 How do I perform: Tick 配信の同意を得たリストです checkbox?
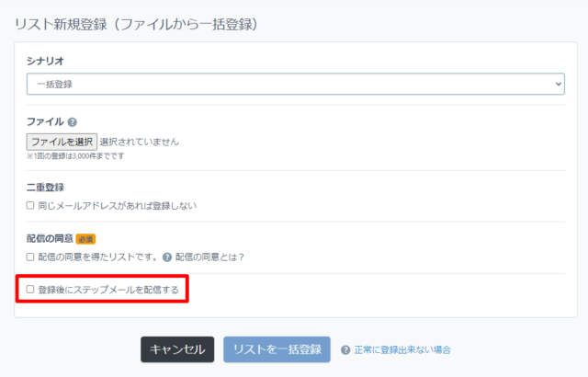coord(30,257)
